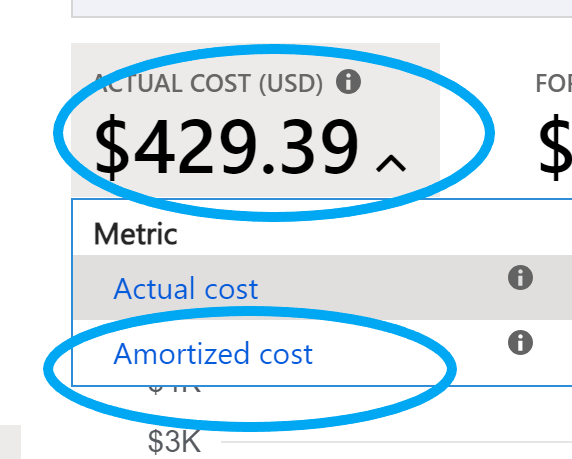
Task: Click the forecast dollar amount at right edge
Action: click(555, 147)
